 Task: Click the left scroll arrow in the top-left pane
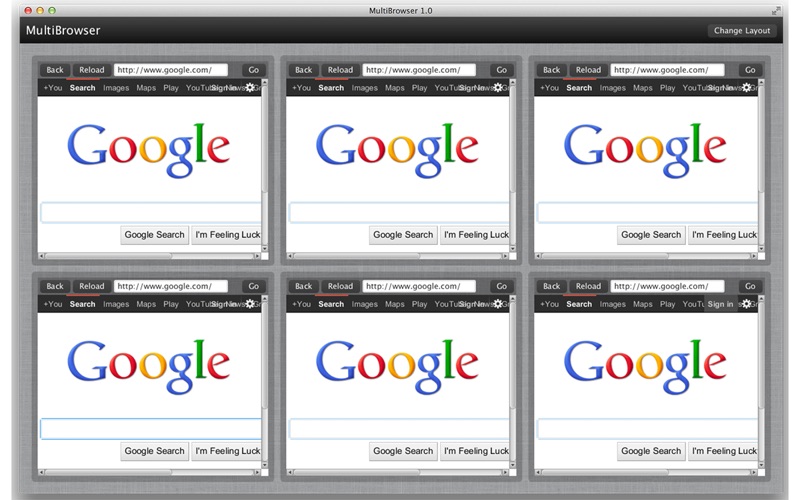[x=41, y=256]
